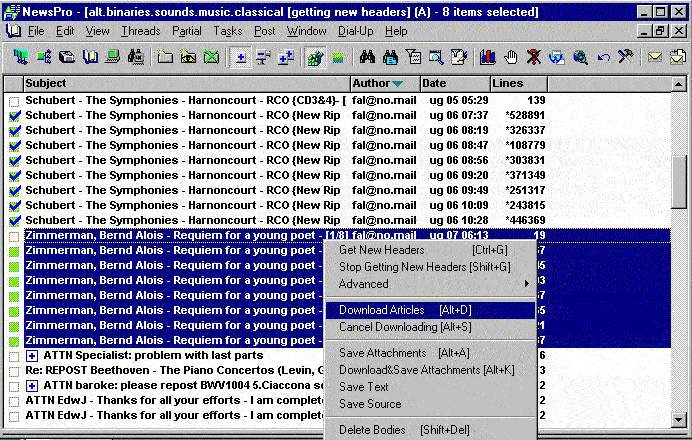Click the hammer tools icon in toolbar
Image resolution: width=692 pixels, height=440 pixels.
625,57
